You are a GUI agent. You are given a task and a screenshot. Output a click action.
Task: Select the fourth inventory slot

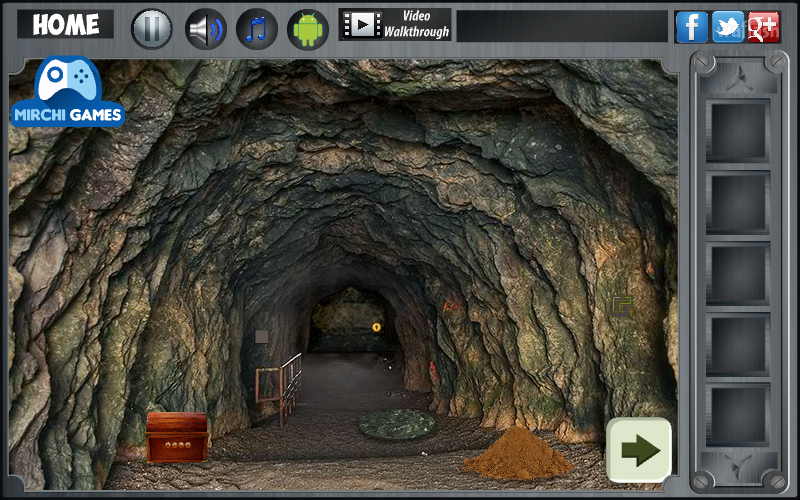coord(738,345)
